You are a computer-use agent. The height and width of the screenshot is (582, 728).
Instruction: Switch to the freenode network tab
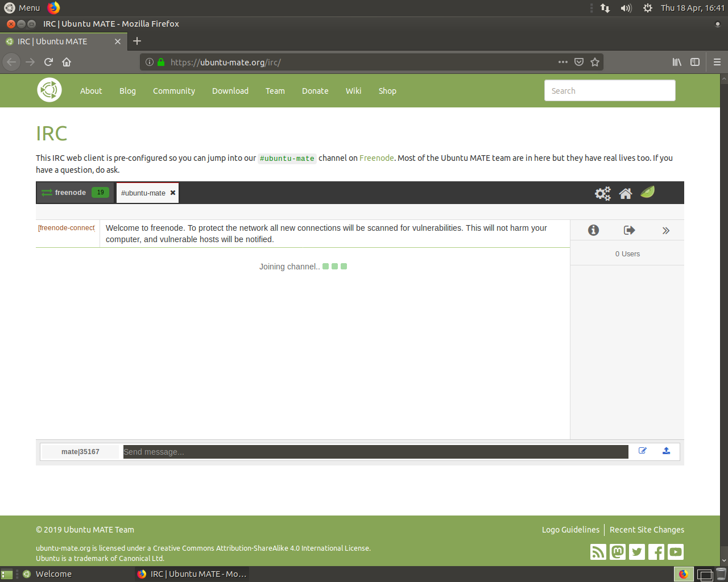point(76,193)
